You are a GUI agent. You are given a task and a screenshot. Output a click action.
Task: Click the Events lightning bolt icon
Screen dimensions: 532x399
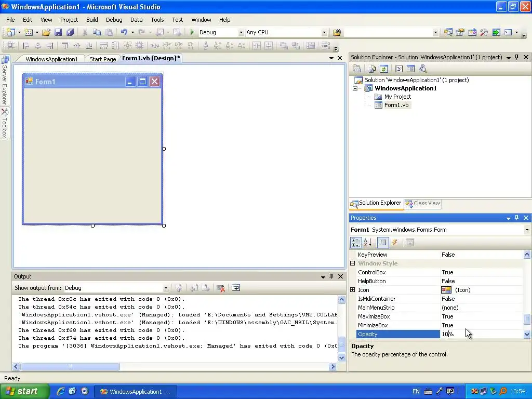click(395, 243)
